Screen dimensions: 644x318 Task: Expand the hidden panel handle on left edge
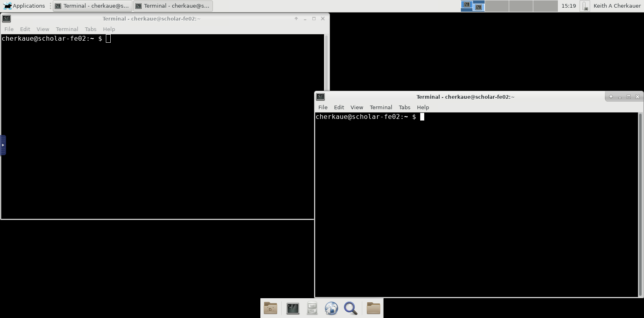(x=3, y=145)
